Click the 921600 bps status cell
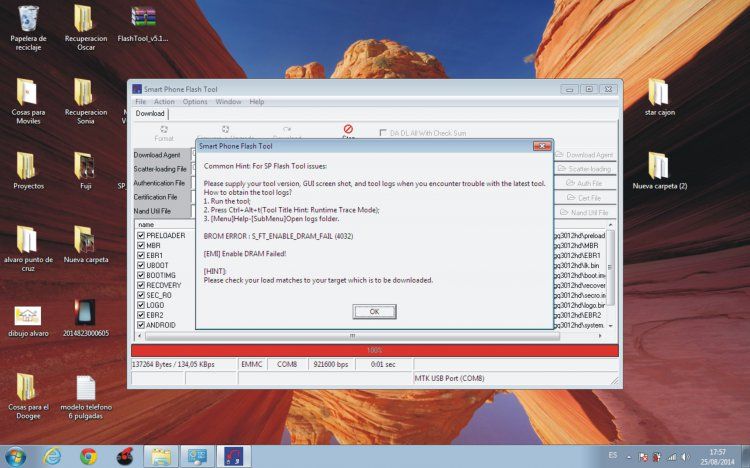750x468 pixels. pyautogui.click(x=331, y=365)
